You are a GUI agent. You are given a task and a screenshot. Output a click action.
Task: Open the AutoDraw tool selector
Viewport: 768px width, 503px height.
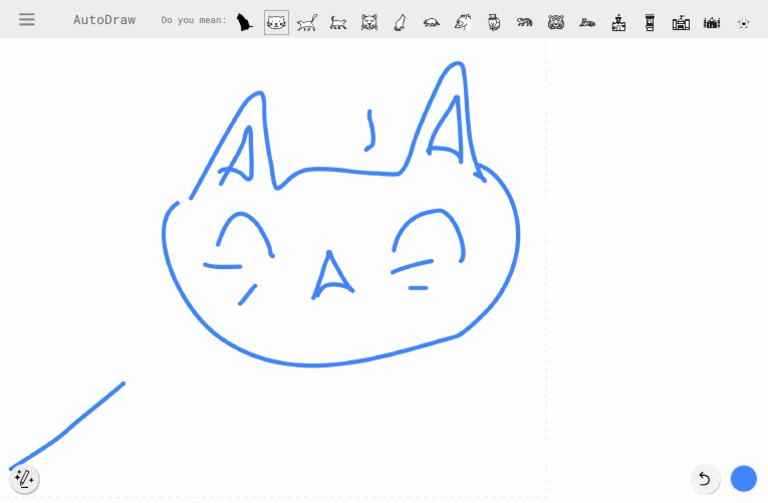click(24, 479)
